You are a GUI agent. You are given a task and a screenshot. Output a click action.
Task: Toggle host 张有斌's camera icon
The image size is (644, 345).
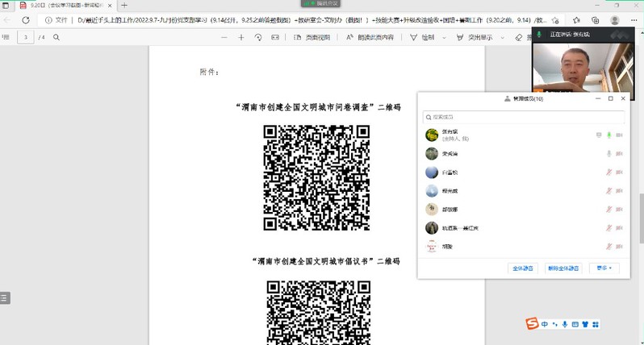click(x=619, y=135)
